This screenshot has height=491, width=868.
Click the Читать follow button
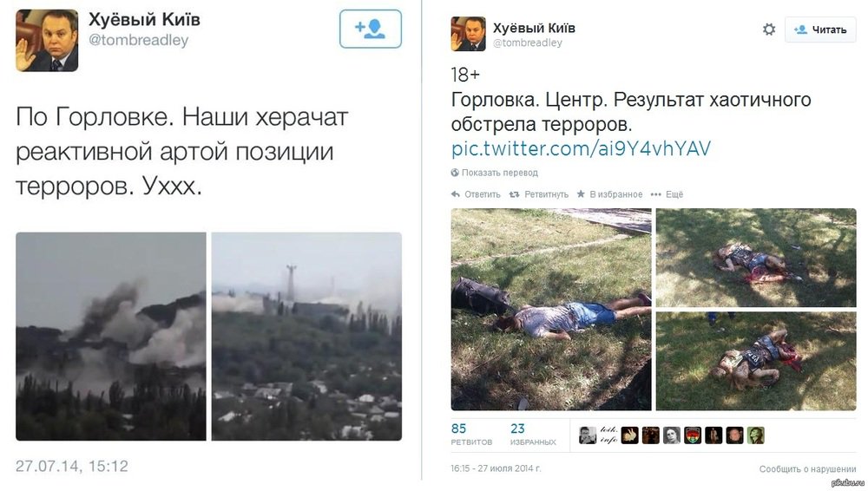[820, 29]
